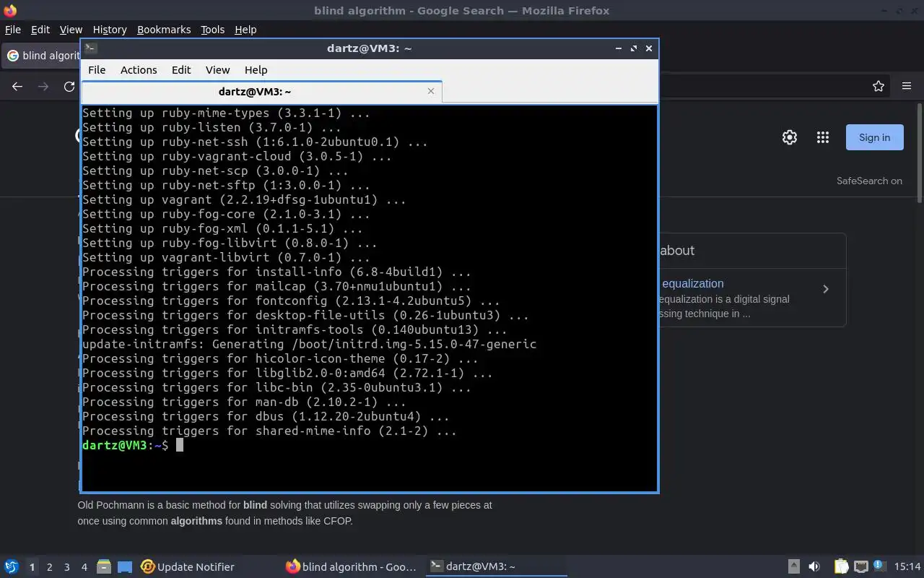Click 'Processing triggers for man-db' line
The image size is (924, 578).
[x=244, y=402]
